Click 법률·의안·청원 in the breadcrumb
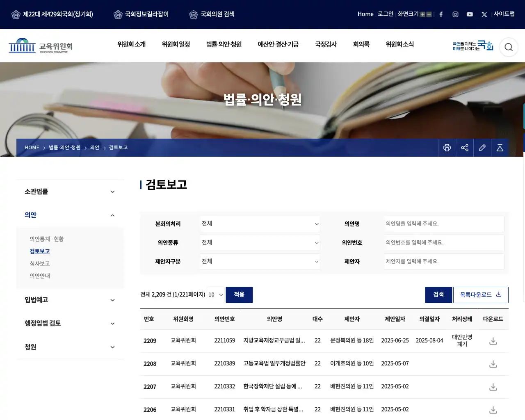The image size is (525, 420). pos(65,148)
